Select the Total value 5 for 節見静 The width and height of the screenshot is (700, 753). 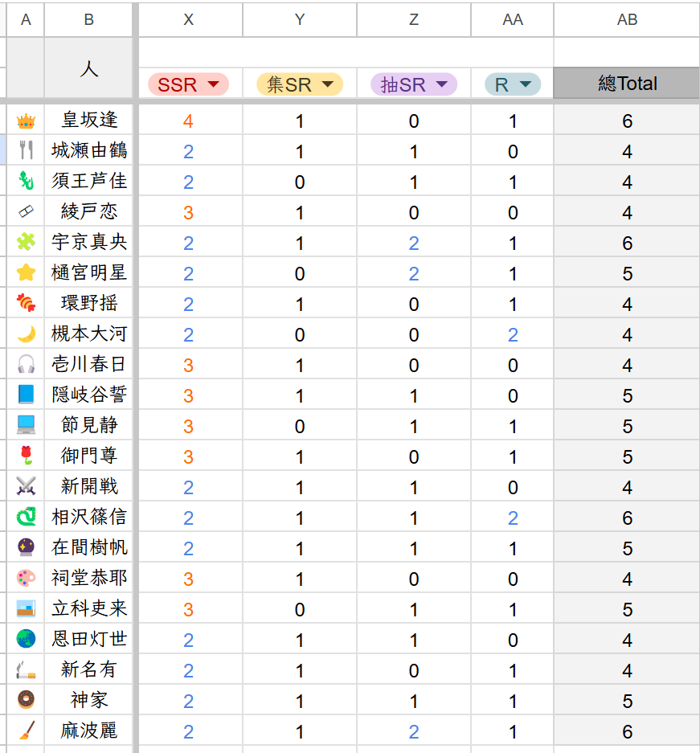[627, 427]
